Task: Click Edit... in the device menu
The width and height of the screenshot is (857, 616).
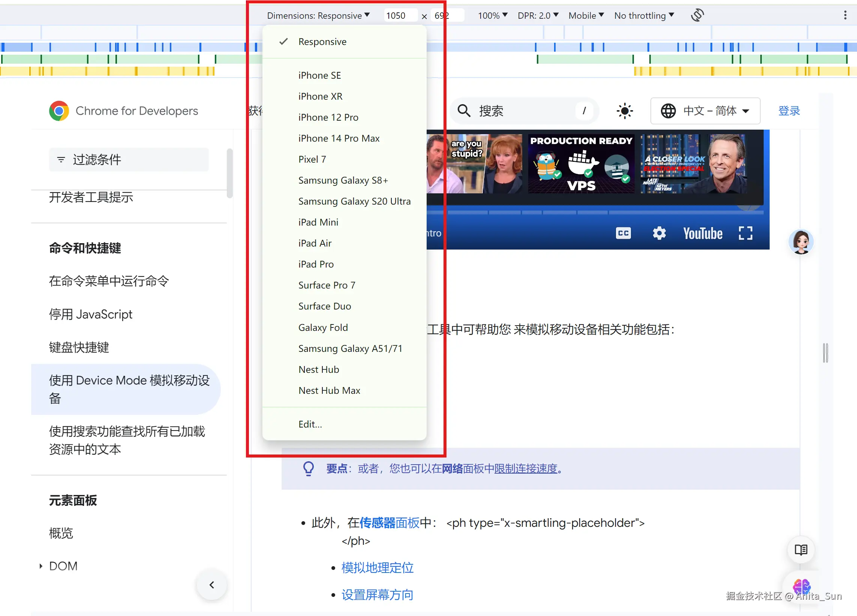Action: click(344, 424)
